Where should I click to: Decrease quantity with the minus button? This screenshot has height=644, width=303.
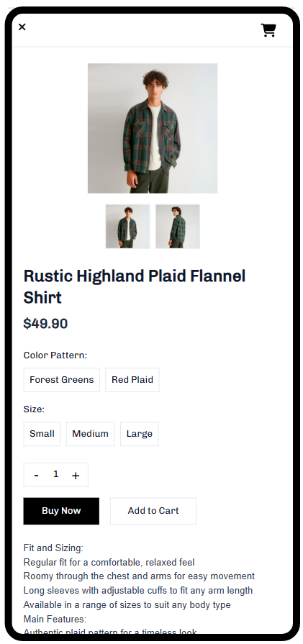[37, 475]
